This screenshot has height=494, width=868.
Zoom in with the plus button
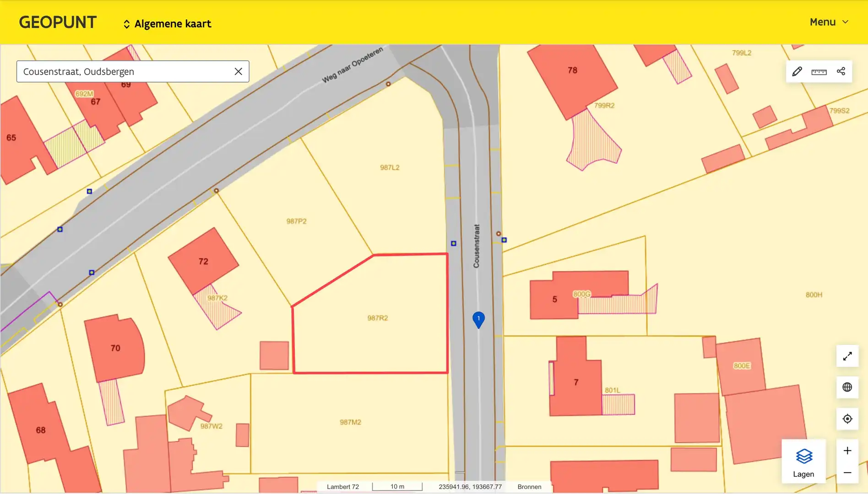847,451
